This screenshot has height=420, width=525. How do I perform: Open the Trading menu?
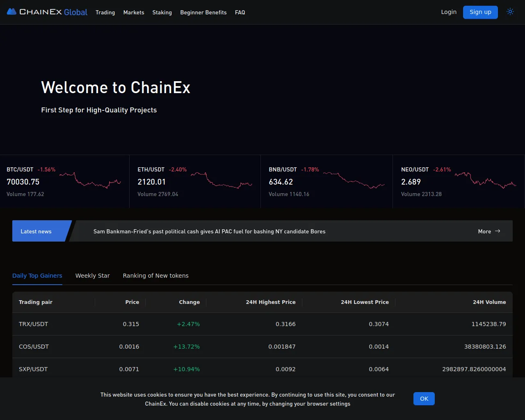coord(105,12)
